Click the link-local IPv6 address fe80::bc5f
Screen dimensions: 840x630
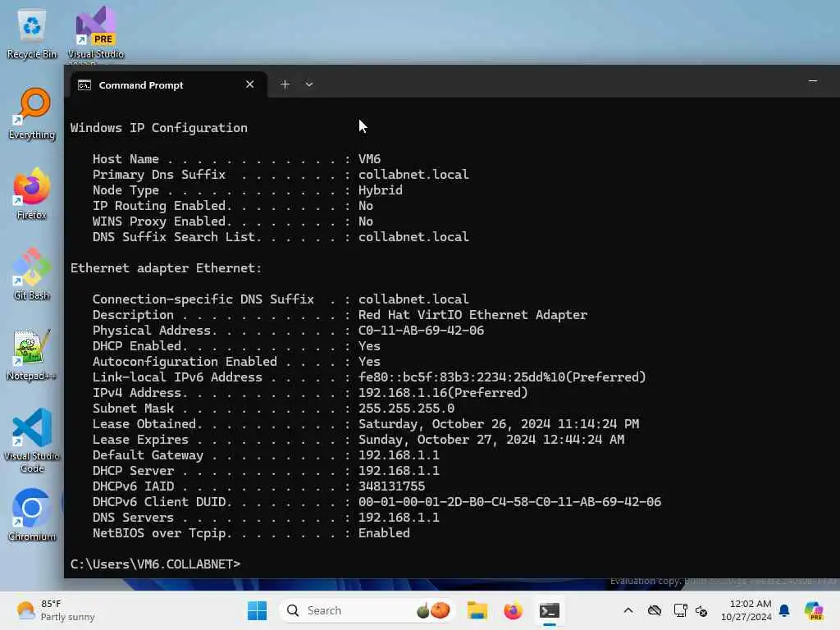502,377
